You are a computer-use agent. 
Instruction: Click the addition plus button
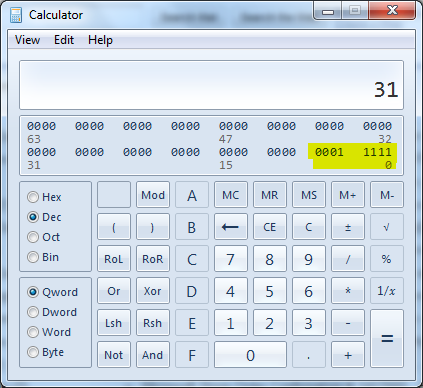pyautogui.click(x=348, y=355)
